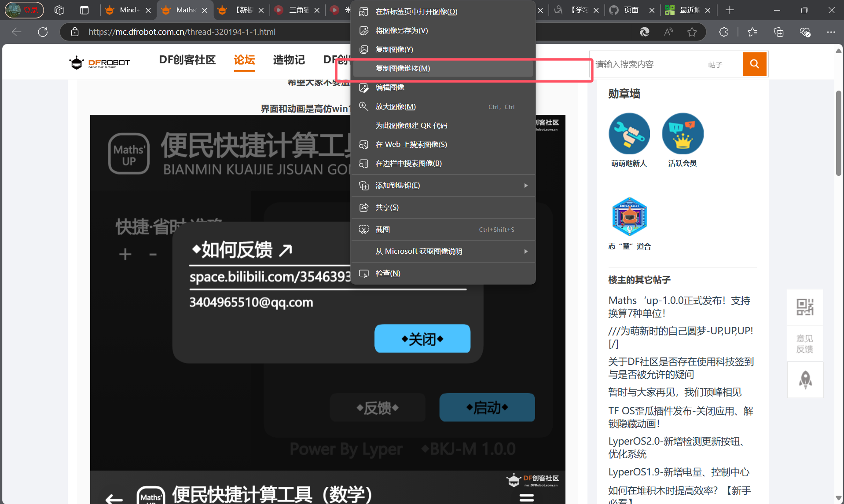Open post 'LyperOS1.9-新增电量、控制中心'
Image resolution: width=844 pixels, height=504 pixels.
(x=679, y=472)
